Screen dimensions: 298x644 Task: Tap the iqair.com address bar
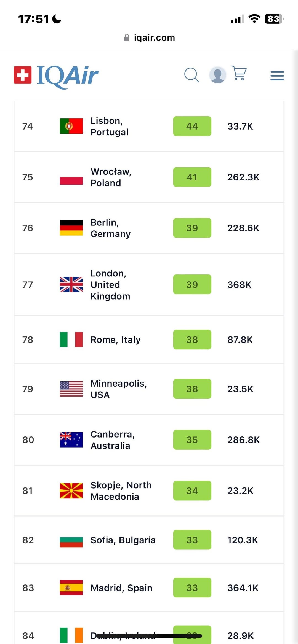(149, 37)
